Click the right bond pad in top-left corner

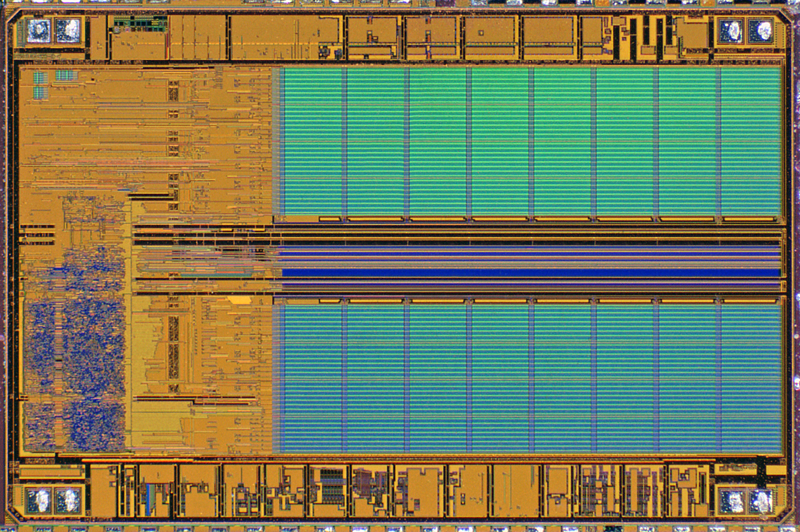tap(67, 31)
